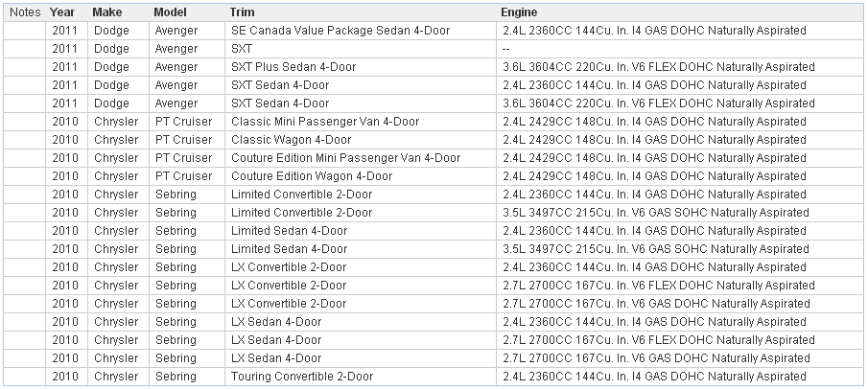This screenshot has width=868, height=390.
Task: Click the trim cell reading only 'SXT'
Action: pos(242,49)
